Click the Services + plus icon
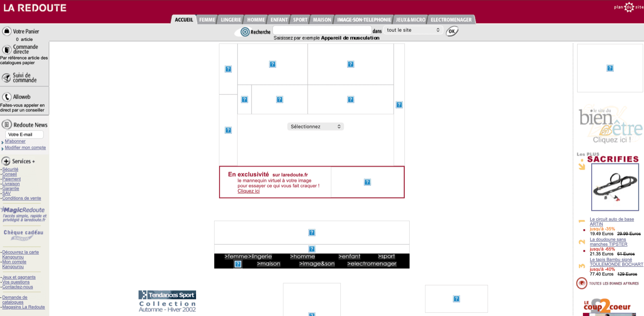The height and width of the screenshot is (316, 644). pyautogui.click(x=6, y=161)
